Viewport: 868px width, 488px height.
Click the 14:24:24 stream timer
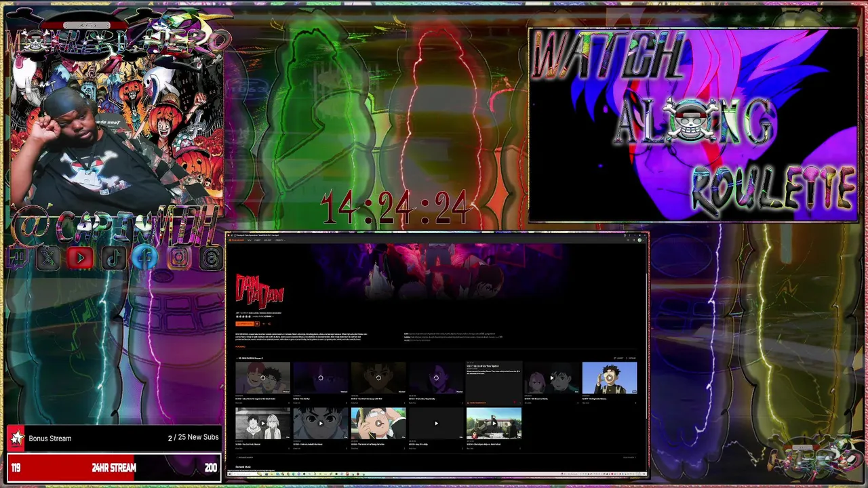(x=395, y=207)
